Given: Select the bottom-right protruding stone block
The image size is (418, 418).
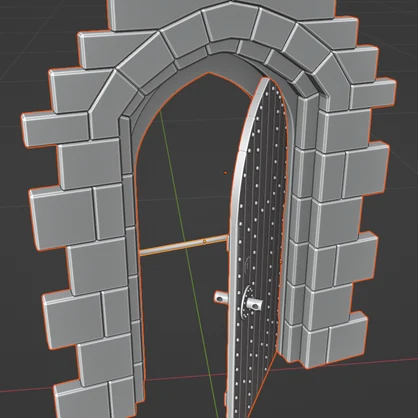Looking at the screenshot, I should pos(347,337).
